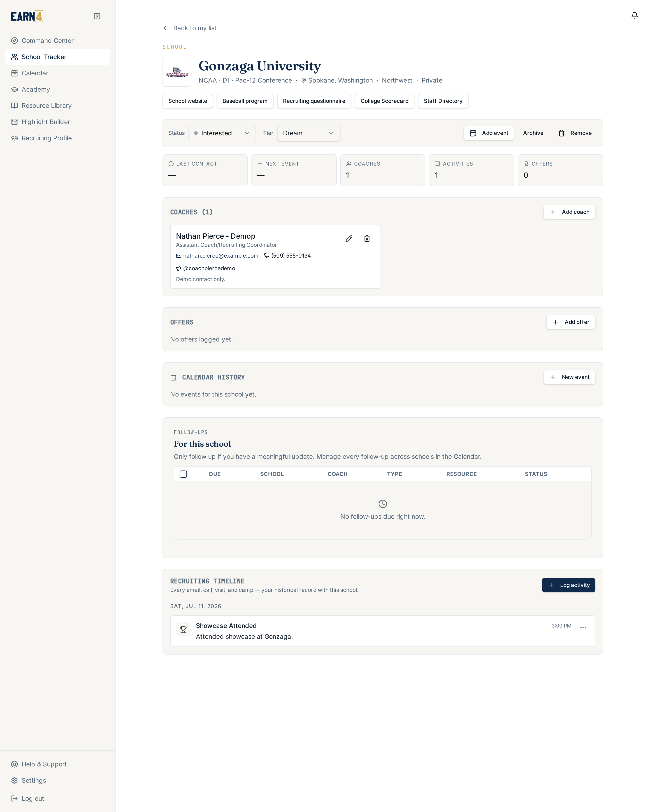Open Showcase Attended more options menu
Viewport: 650px width, 812px height.
click(x=583, y=627)
